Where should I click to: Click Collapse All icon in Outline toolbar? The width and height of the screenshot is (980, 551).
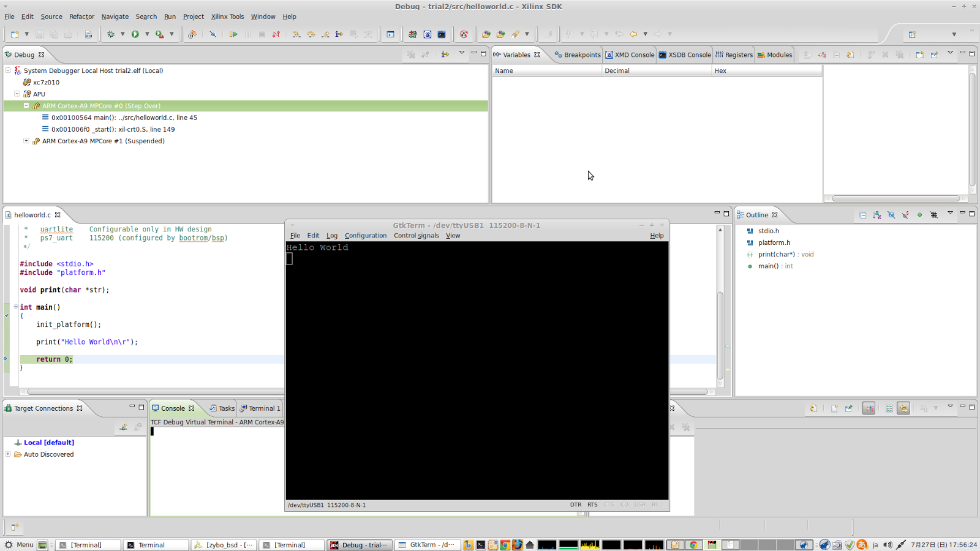click(863, 215)
